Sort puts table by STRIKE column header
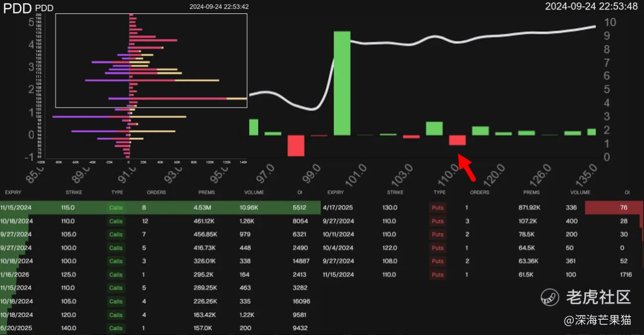This screenshot has width=644, height=335. pos(395,192)
